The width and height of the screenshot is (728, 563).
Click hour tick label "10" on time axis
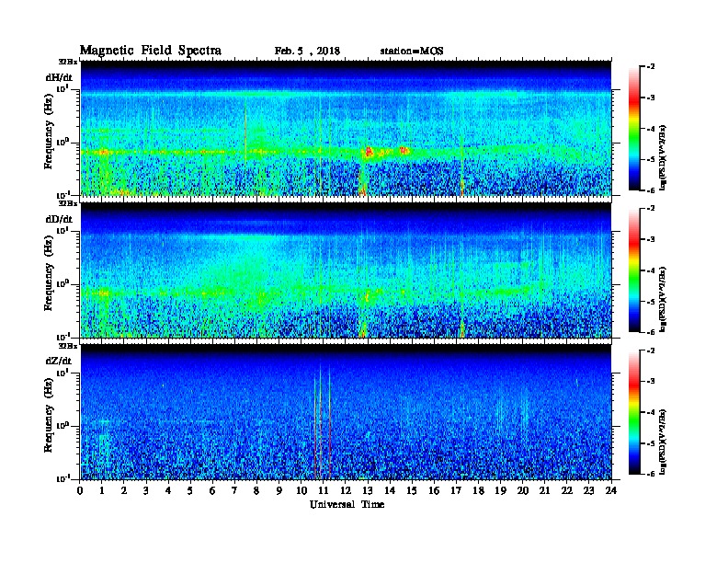coord(301,490)
